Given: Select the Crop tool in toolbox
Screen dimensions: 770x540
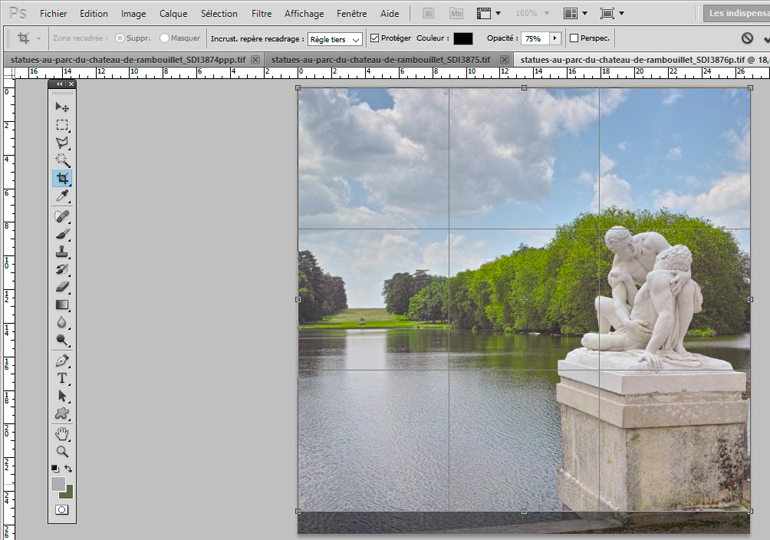Looking at the screenshot, I should pos(62,178).
